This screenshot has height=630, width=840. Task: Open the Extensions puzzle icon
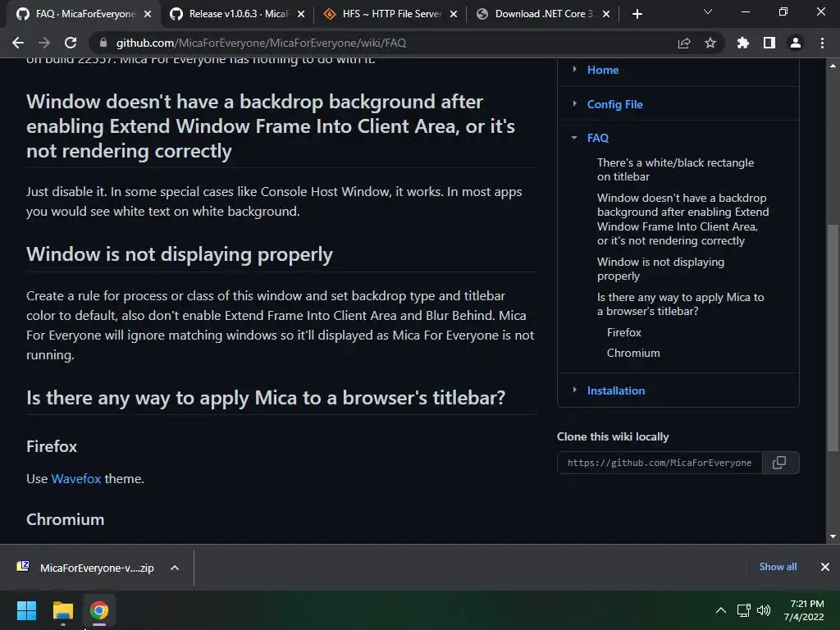(743, 43)
